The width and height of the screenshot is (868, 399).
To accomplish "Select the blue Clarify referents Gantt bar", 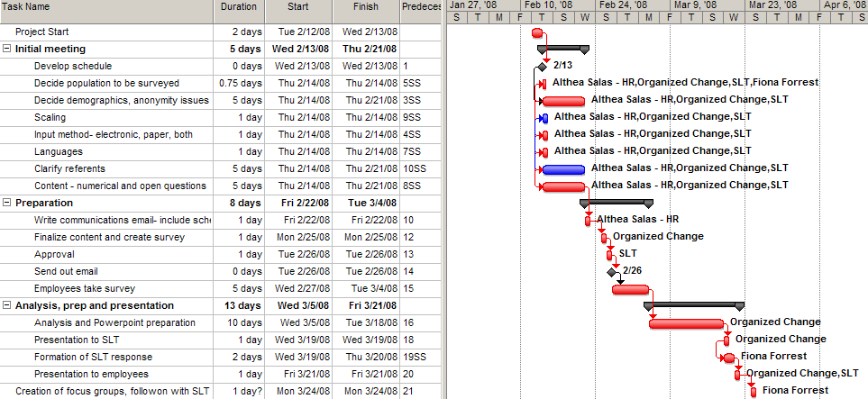I will (563, 169).
